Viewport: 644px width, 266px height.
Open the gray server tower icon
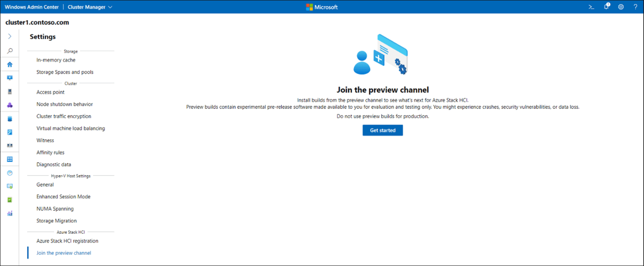(9, 92)
